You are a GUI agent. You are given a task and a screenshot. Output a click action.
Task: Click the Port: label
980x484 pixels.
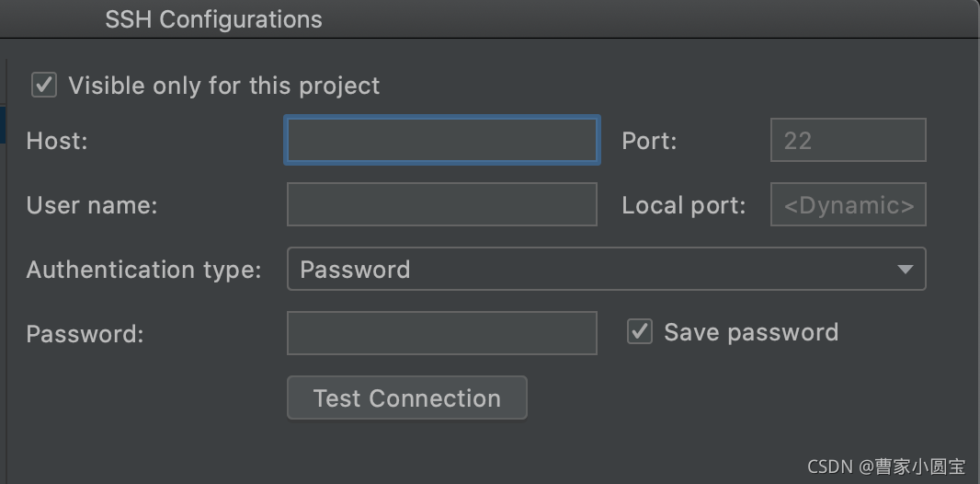coord(649,141)
